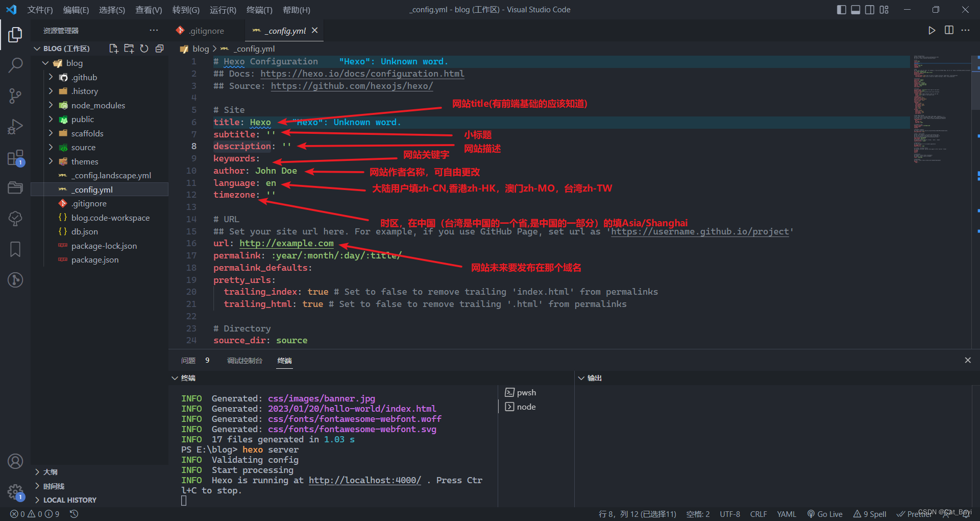Open the hexo.io docs configuration link
Screen dimensions: 980x521
pos(362,74)
